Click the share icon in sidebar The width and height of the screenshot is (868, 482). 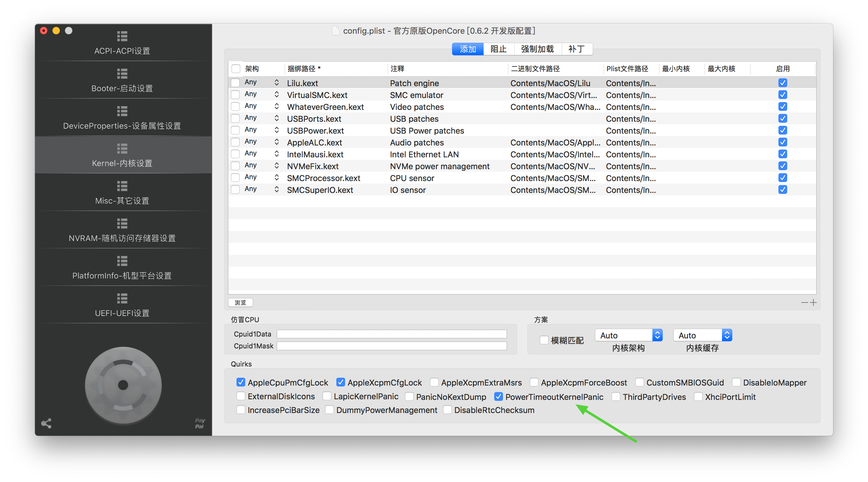pyautogui.click(x=46, y=423)
